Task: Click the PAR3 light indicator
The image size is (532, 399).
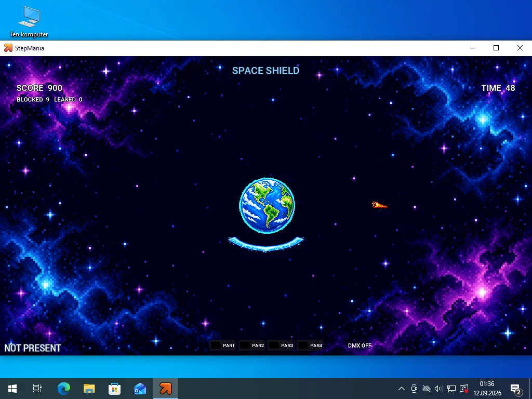Action: (x=281, y=345)
